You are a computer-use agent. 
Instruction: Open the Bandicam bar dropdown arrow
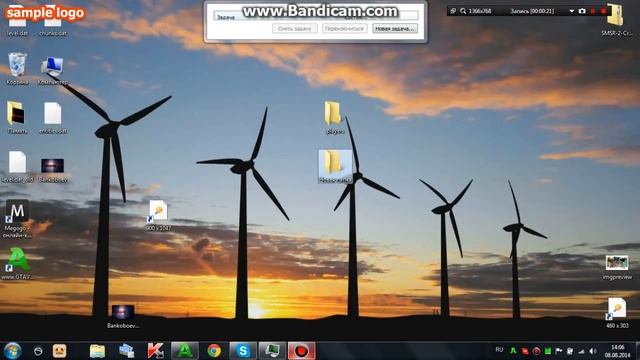(x=571, y=11)
